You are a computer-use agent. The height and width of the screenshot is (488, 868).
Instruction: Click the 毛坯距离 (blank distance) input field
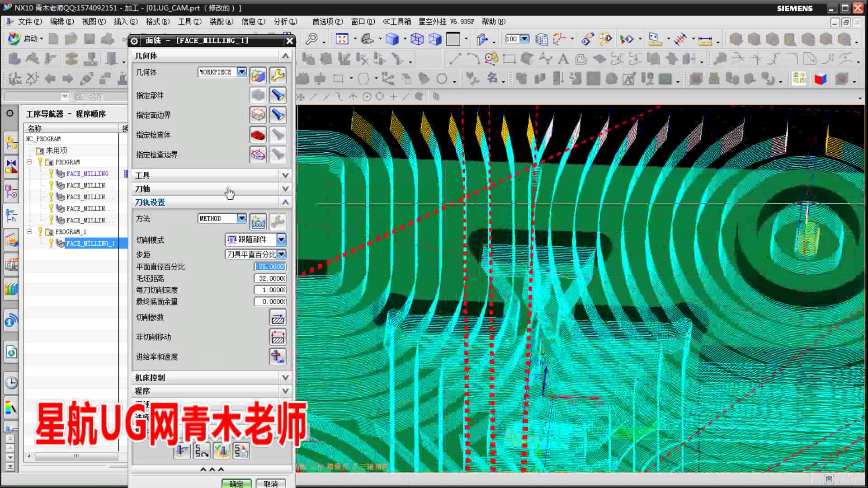270,278
